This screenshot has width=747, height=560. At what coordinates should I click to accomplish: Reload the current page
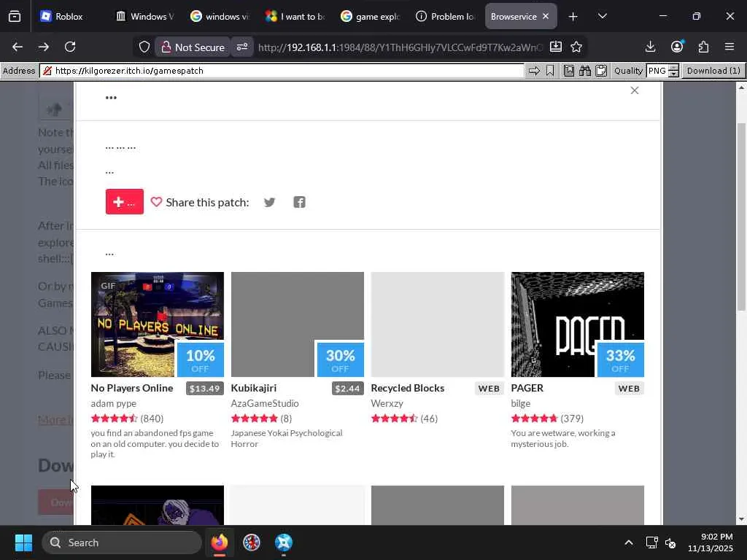[70, 47]
